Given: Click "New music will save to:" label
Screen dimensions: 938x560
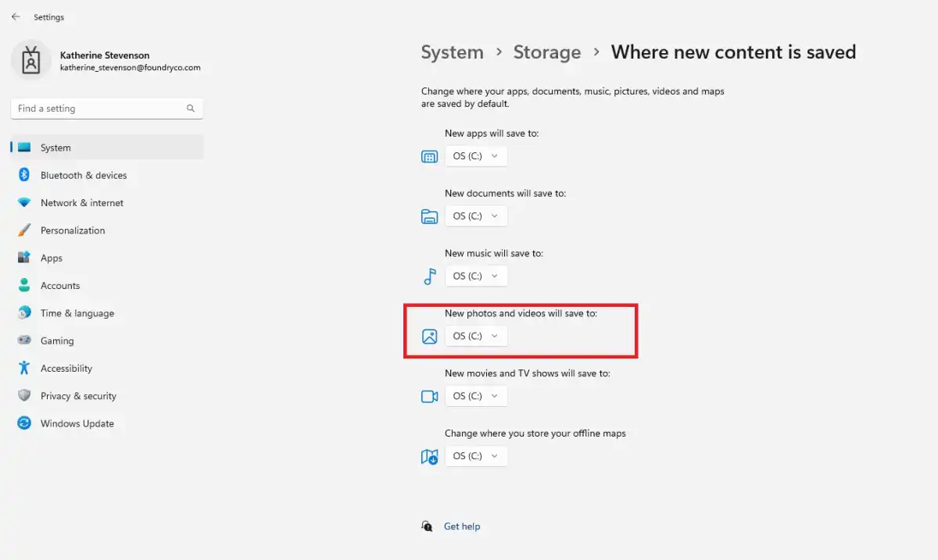Looking at the screenshot, I should coord(494,253).
